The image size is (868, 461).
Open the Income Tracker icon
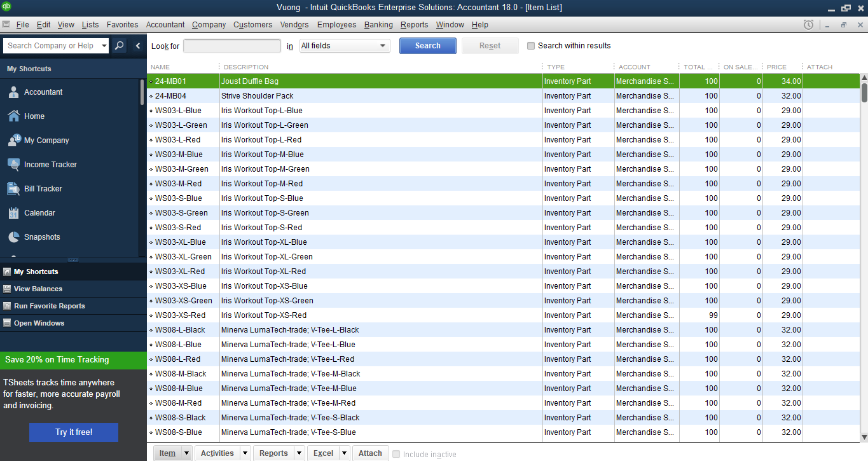click(x=13, y=165)
